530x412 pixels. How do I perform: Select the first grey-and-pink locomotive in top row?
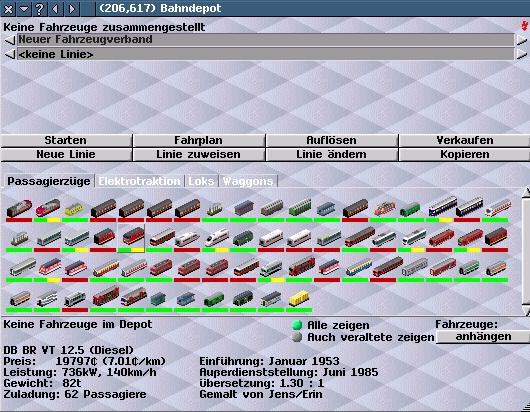coord(19,208)
